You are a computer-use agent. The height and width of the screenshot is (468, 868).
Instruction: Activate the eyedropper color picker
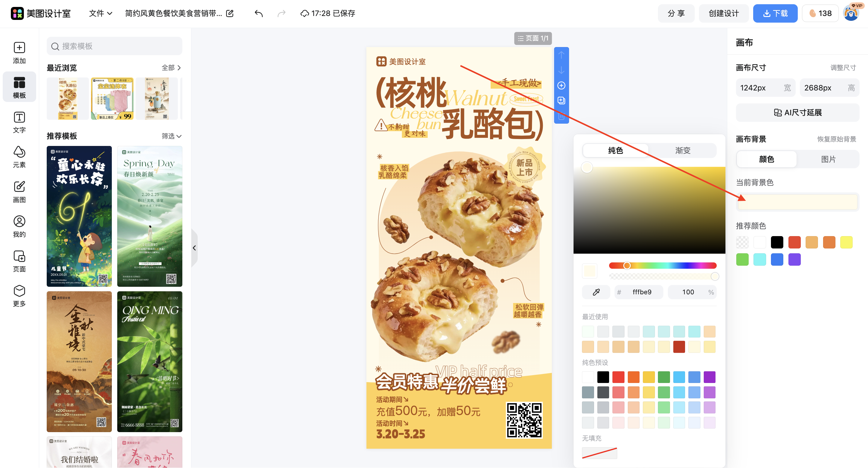pyautogui.click(x=596, y=292)
